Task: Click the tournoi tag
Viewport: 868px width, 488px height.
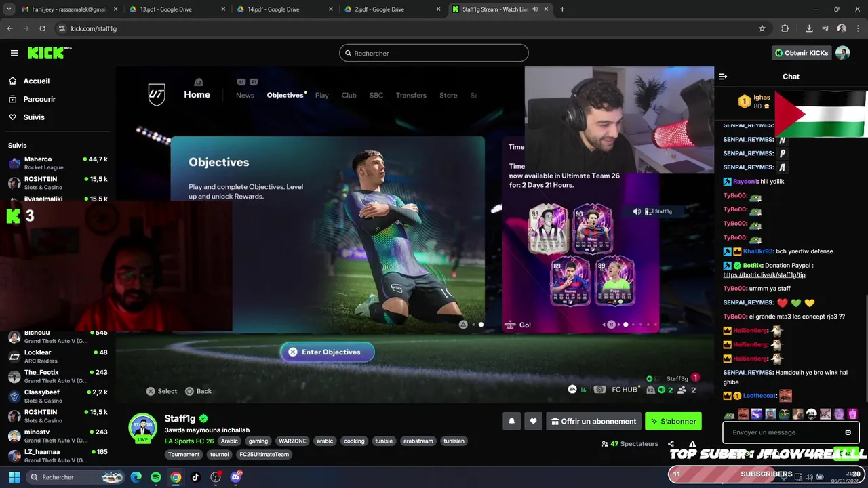Action: [x=219, y=455]
